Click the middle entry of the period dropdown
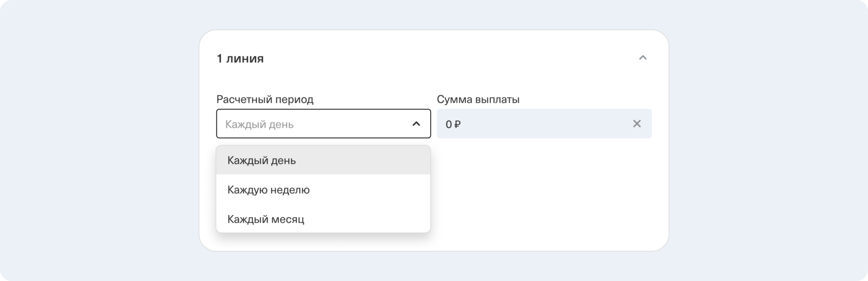Image resolution: width=868 pixels, height=281 pixels. tap(323, 190)
